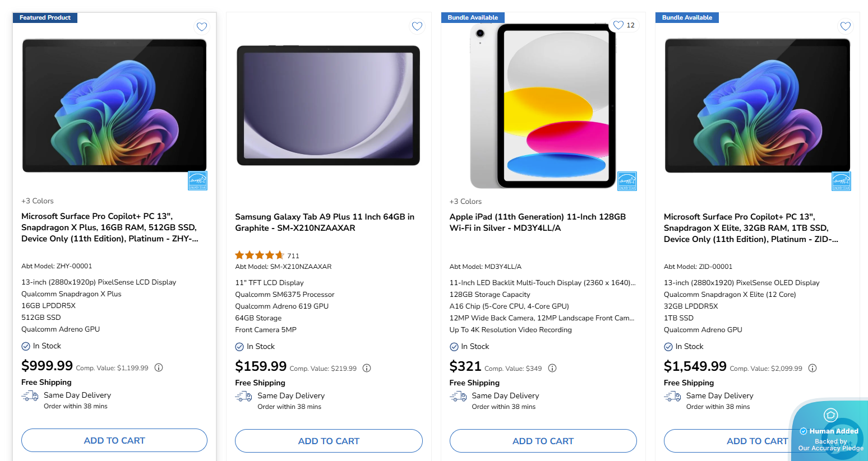View +3 Colors for Surface Pro X Plus
The image size is (868, 461).
click(x=38, y=201)
